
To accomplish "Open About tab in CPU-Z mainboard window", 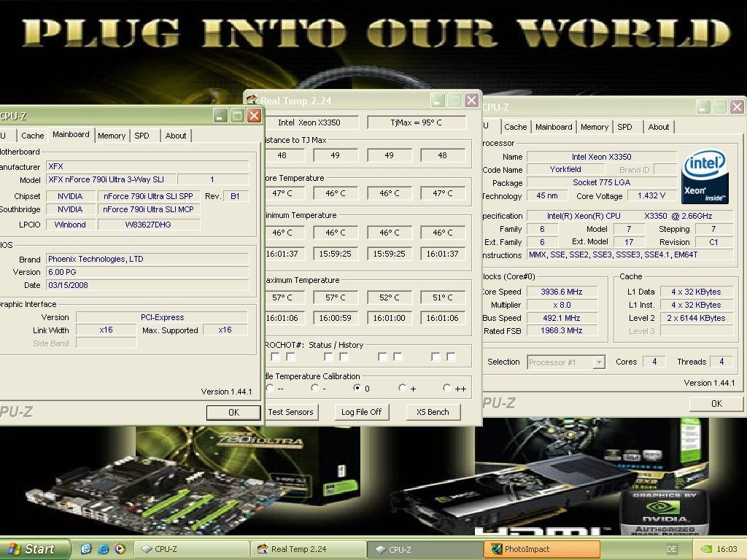I will point(175,136).
